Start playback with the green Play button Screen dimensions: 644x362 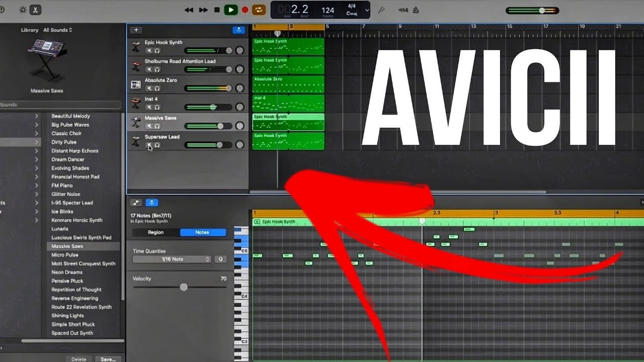231,10
